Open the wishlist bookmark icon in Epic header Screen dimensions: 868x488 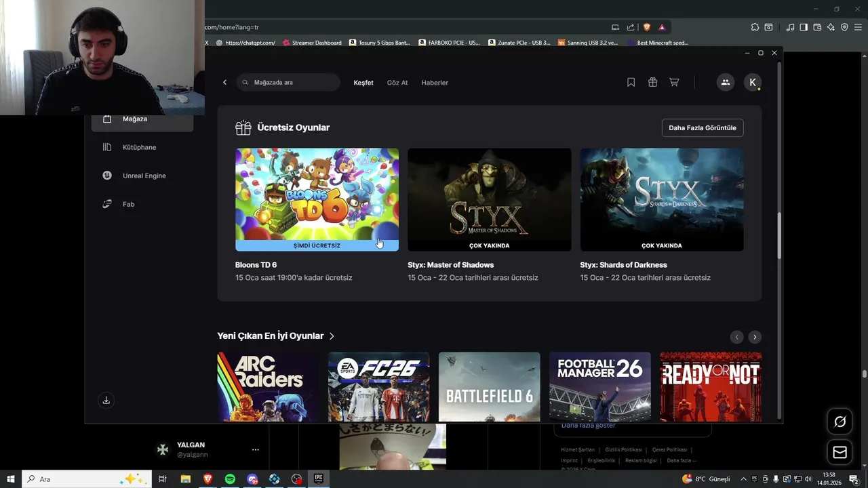(631, 82)
